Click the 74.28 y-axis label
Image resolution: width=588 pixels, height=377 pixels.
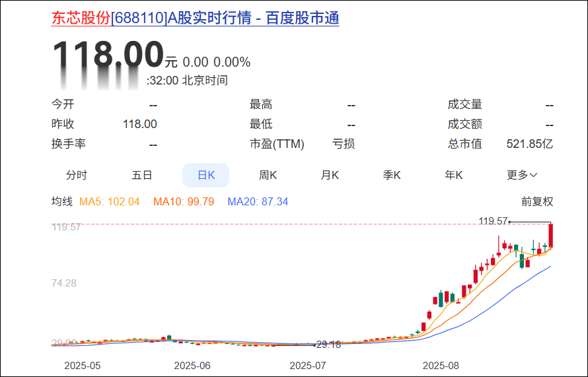[63, 283]
